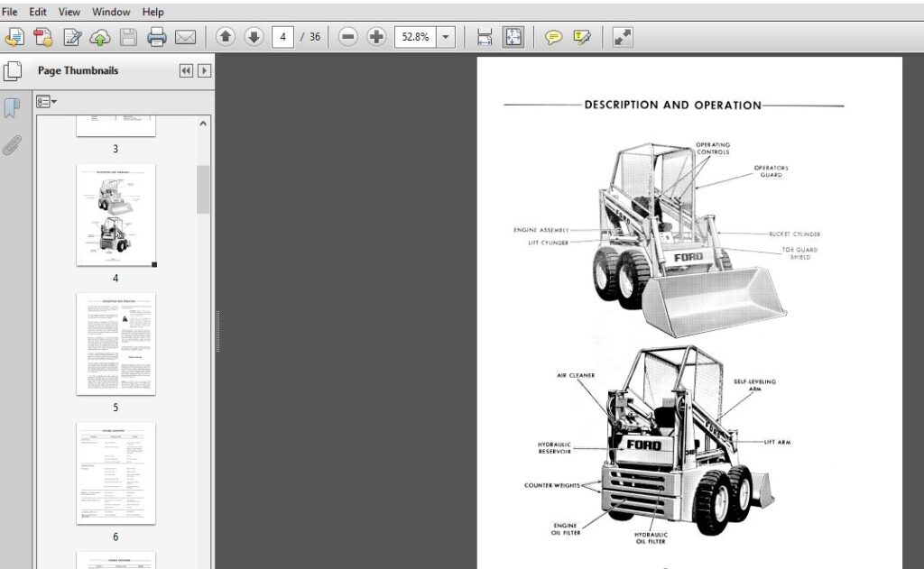Open the View menu

pyautogui.click(x=69, y=12)
